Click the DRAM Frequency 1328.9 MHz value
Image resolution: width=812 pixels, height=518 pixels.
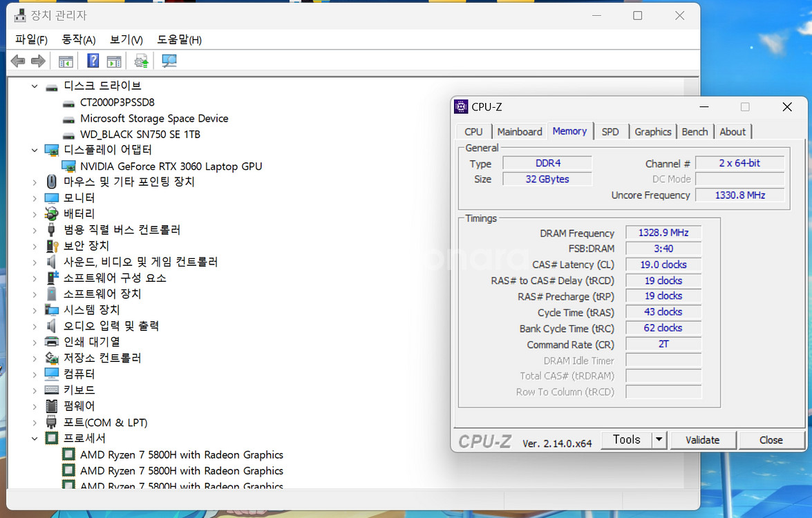[x=663, y=233]
